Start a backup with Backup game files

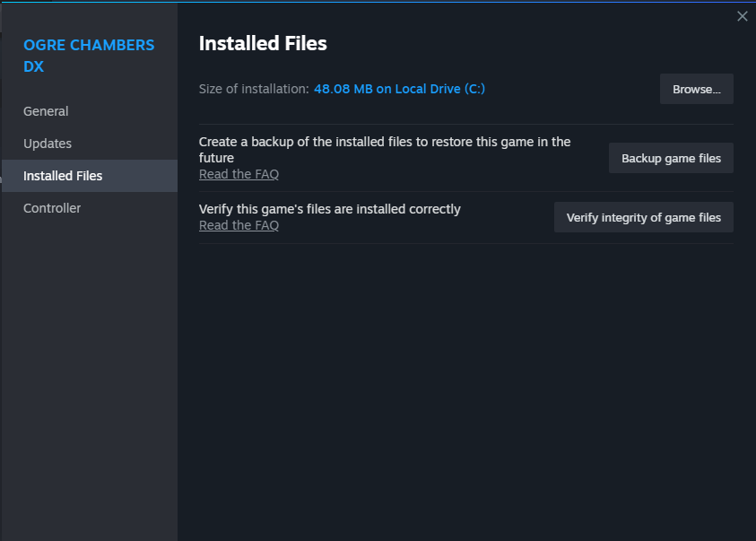(x=671, y=158)
